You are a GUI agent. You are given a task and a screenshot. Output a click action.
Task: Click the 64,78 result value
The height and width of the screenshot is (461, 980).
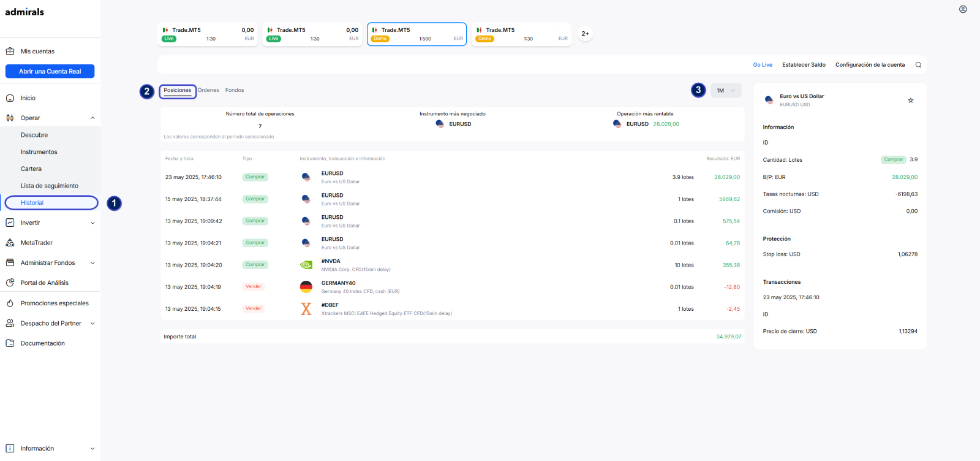[x=733, y=243]
